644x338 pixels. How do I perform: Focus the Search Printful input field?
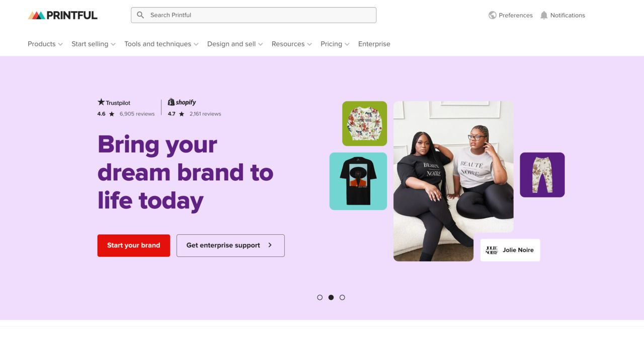point(254,15)
